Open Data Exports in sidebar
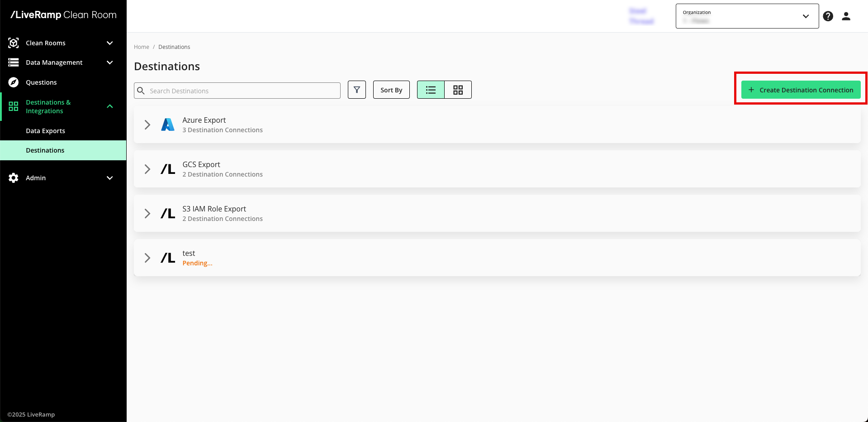Screen dimensions: 868x422 point(45,131)
